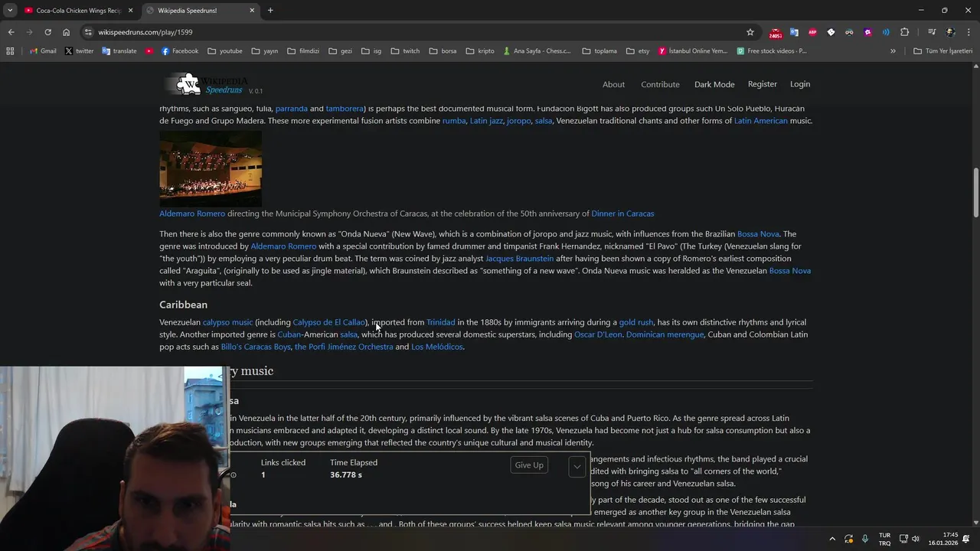This screenshot has height=551, width=980.
Task: Focus the wikispeedruns.com address bar
Action: 413,32
